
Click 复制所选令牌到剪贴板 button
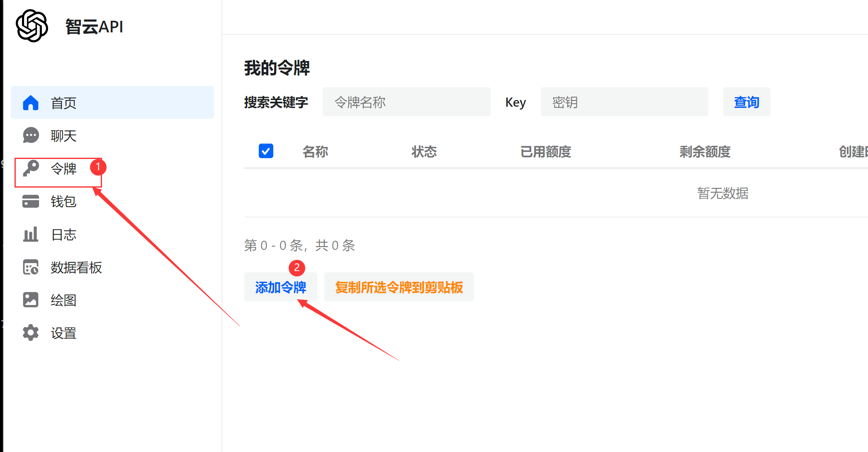[399, 287]
